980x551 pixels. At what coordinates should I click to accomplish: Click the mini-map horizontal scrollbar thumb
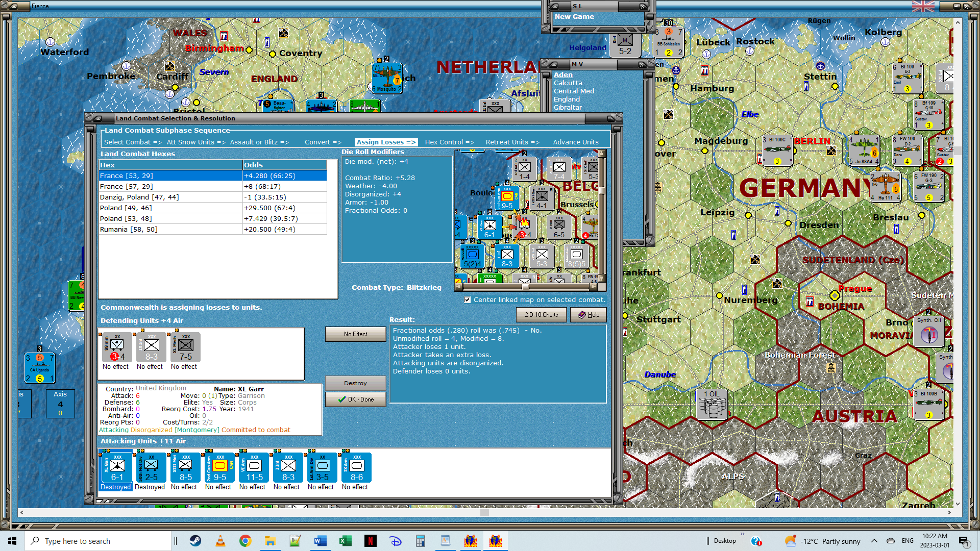[525, 287]
